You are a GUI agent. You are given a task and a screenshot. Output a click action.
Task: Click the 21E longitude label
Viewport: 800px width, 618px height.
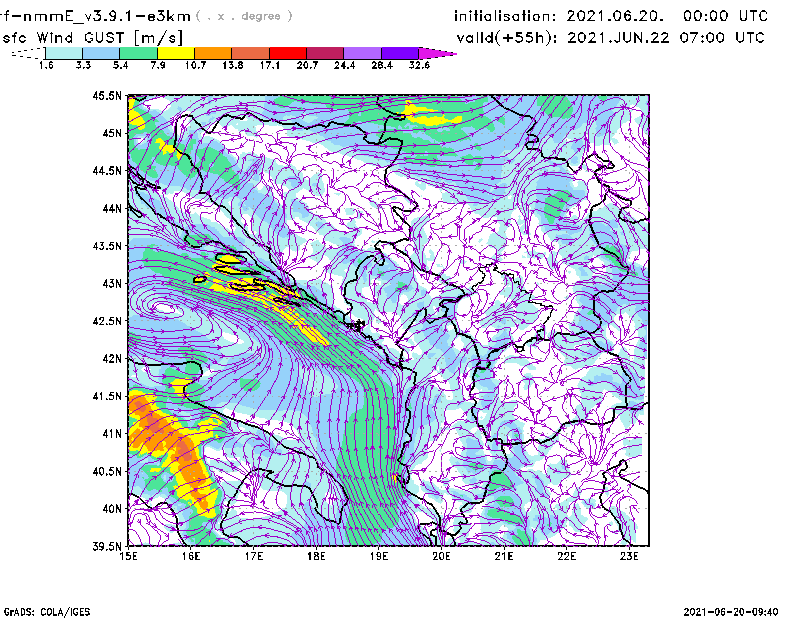click(504, 556)
